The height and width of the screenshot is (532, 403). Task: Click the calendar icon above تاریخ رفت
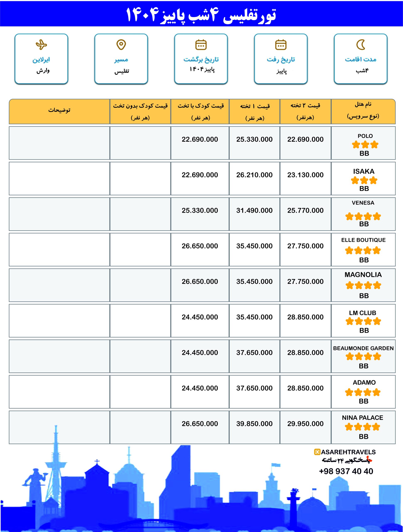tap(281, 45)
